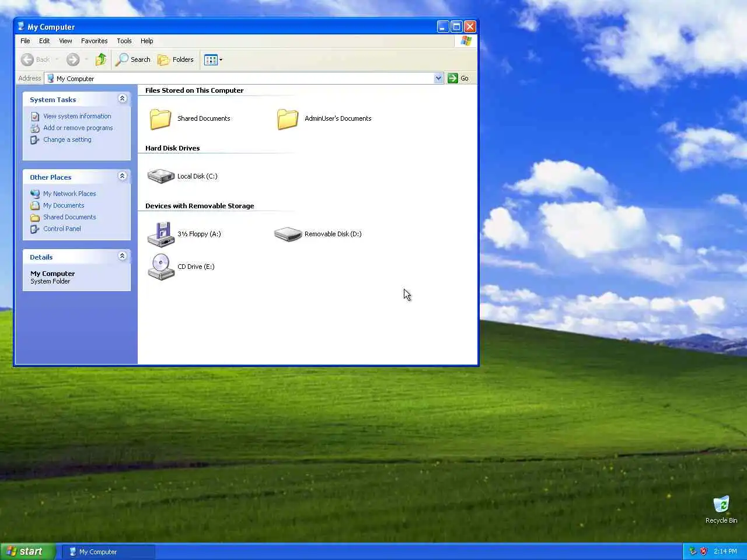This screenshot has height=560, width=747.
Task: Click the red security shield tray icon
Action: pos(703,551)
